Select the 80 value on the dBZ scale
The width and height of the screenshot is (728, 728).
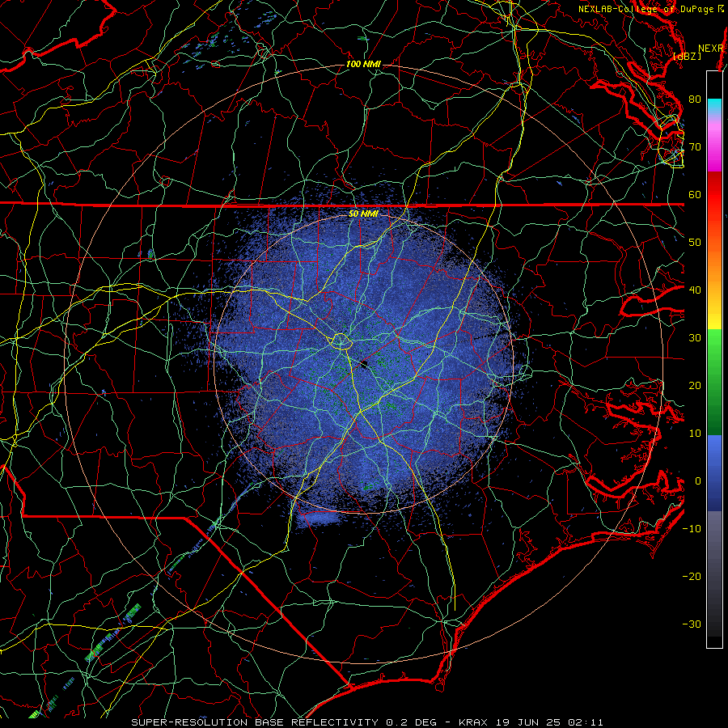(695, 99)
